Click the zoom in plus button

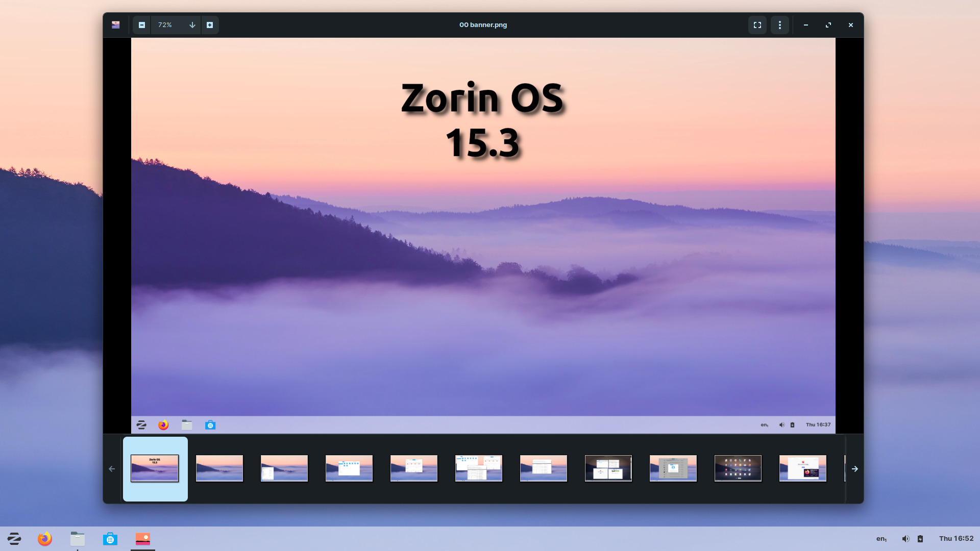210,25
